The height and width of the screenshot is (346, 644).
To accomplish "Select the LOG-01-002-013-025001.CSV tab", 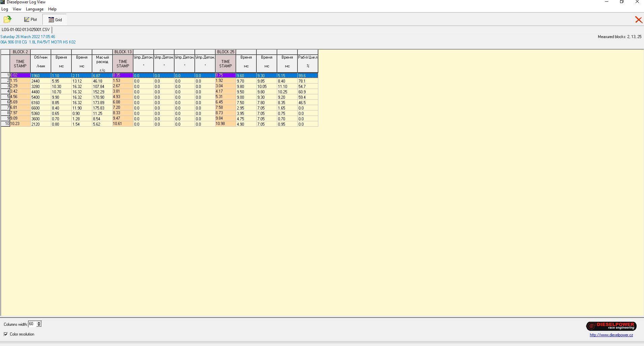I will [26, 30].
